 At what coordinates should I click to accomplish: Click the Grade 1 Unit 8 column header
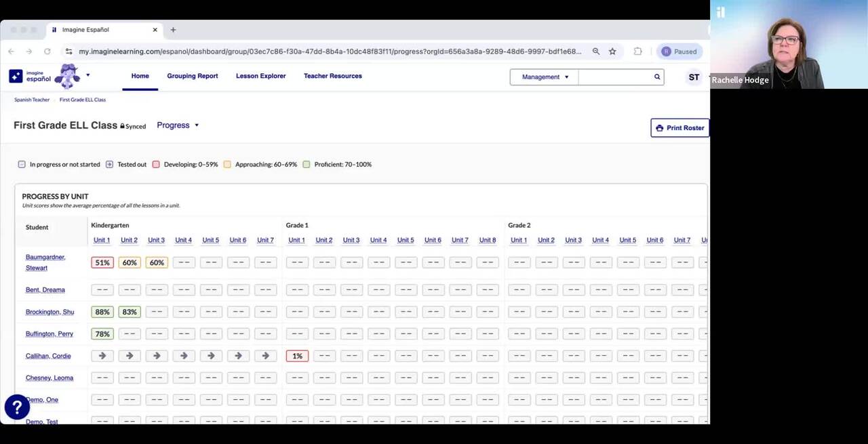[488, 240]
